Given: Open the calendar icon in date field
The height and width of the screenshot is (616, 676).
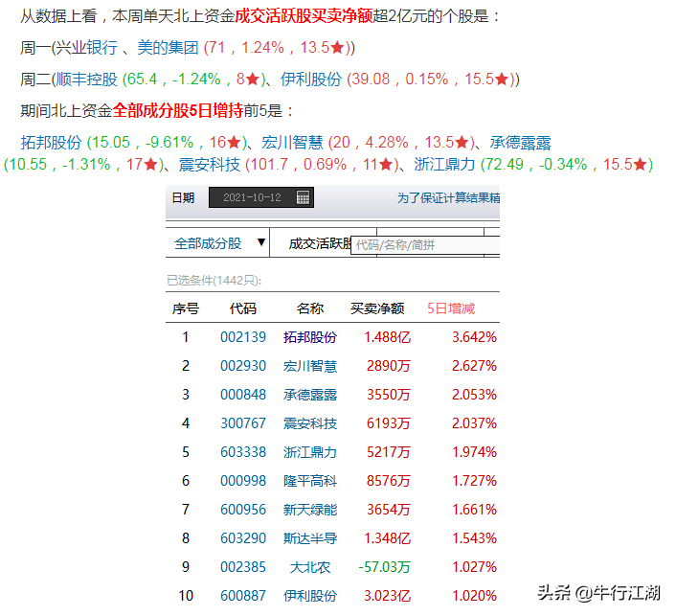Looking at the screenshot, I should (304, 197).
